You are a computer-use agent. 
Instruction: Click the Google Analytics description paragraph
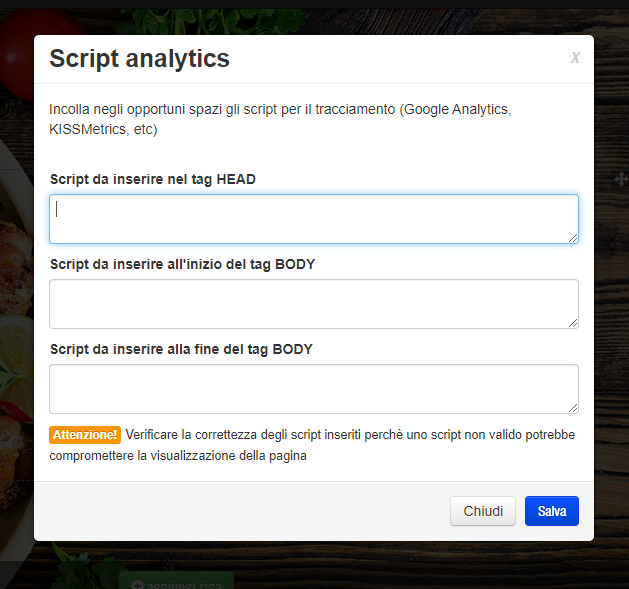280,119
